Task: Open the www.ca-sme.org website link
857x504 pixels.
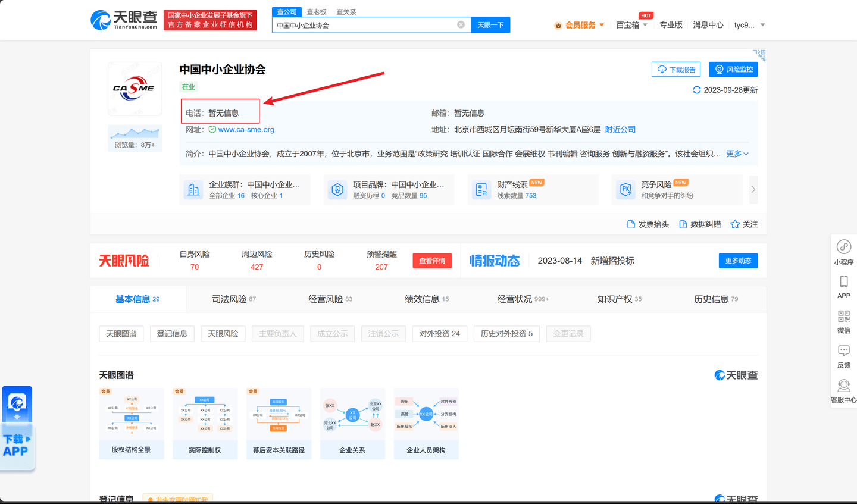Action: tap(246, 129)
